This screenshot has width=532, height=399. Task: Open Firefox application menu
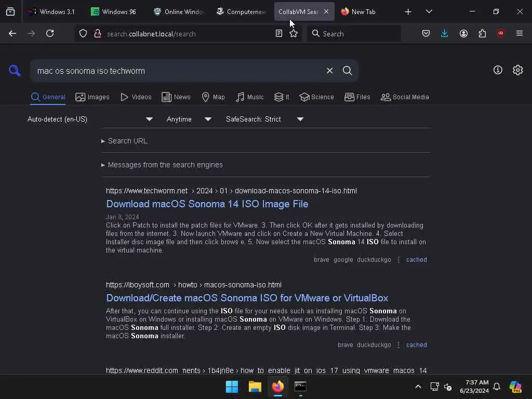(520, 33)
